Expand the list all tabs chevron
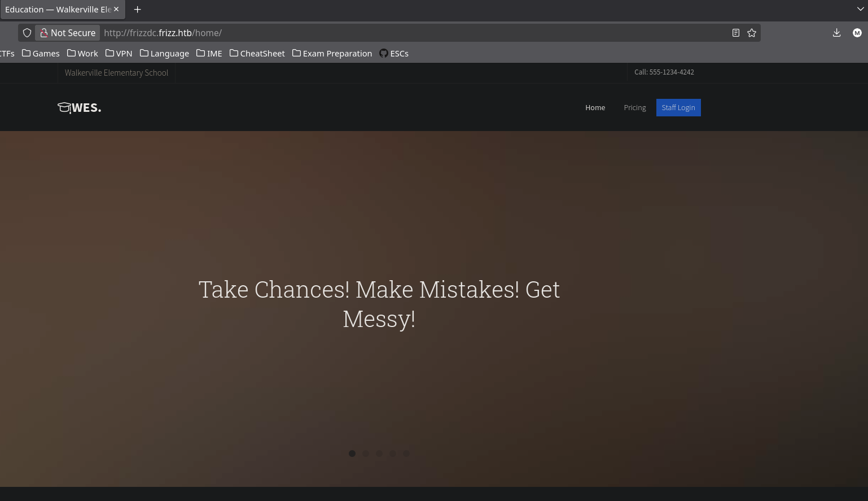The height and width of the screenshot is (501, 868). (860, 9)
